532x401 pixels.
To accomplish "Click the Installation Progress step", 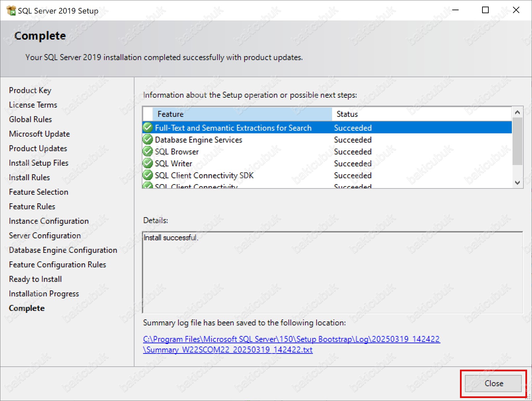I will click(x=44, y=294).
